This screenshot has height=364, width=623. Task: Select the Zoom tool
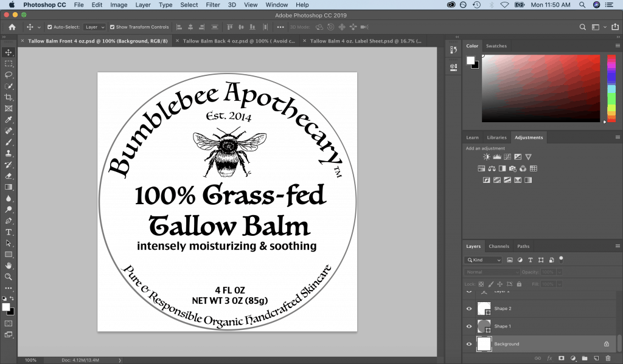tap(8, 276)
